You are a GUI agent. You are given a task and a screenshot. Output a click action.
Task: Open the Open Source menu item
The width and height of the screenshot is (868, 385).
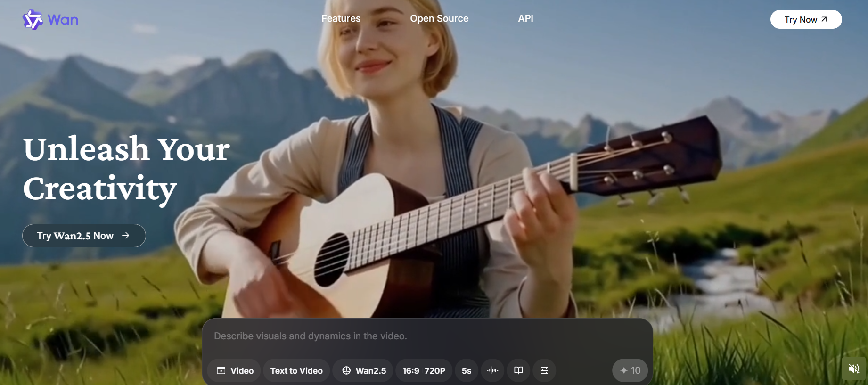tap(439, 18)
